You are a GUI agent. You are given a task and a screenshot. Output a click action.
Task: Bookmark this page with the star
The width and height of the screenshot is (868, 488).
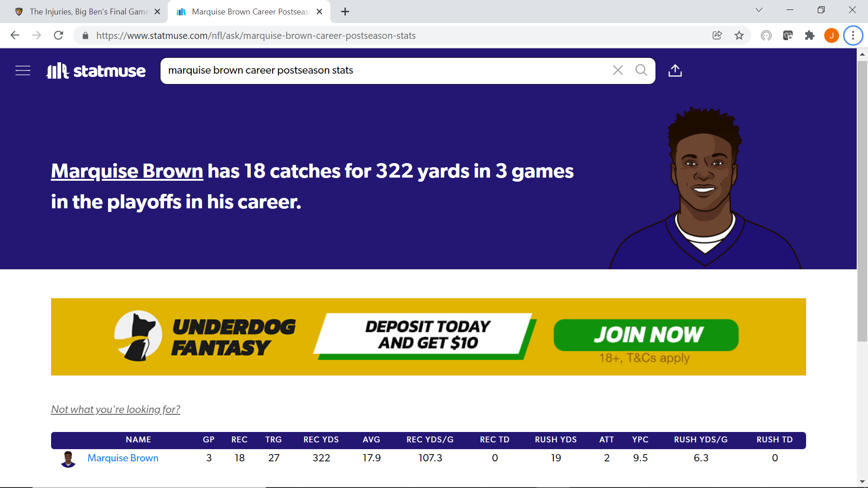point(739,35)
